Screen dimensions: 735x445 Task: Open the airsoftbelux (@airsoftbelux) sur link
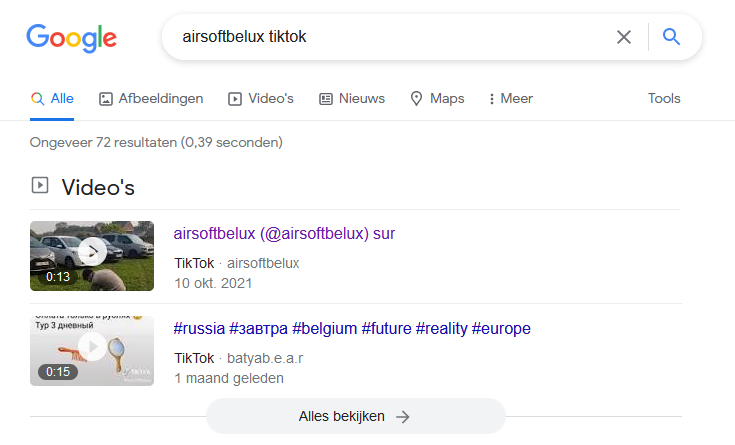284,234
